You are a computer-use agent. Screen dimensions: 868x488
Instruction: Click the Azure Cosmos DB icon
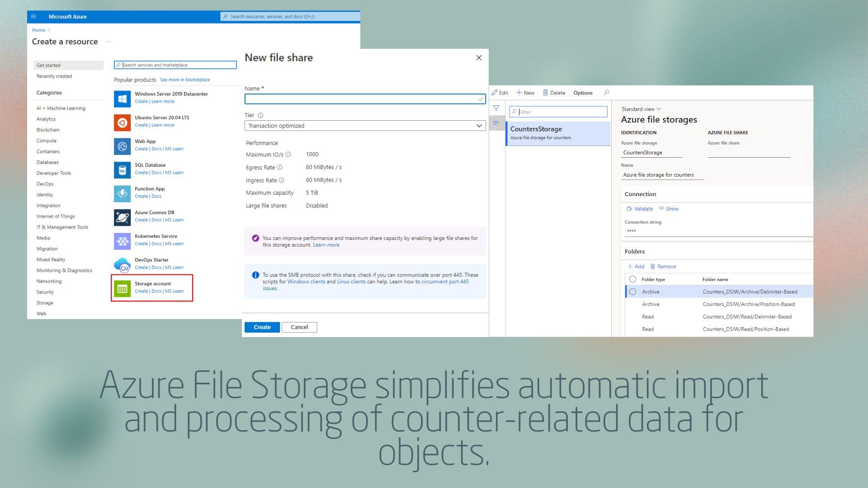[x=121, y=215]
